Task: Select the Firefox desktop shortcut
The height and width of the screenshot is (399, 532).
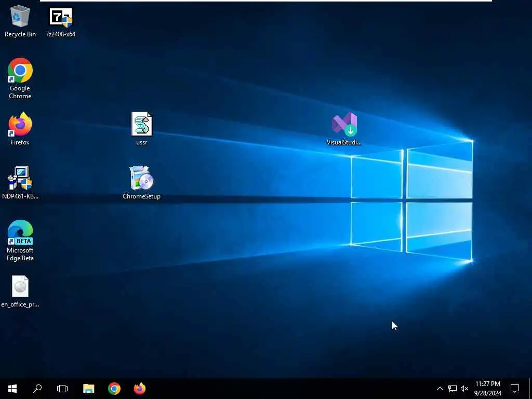Action: pos(20,129)
